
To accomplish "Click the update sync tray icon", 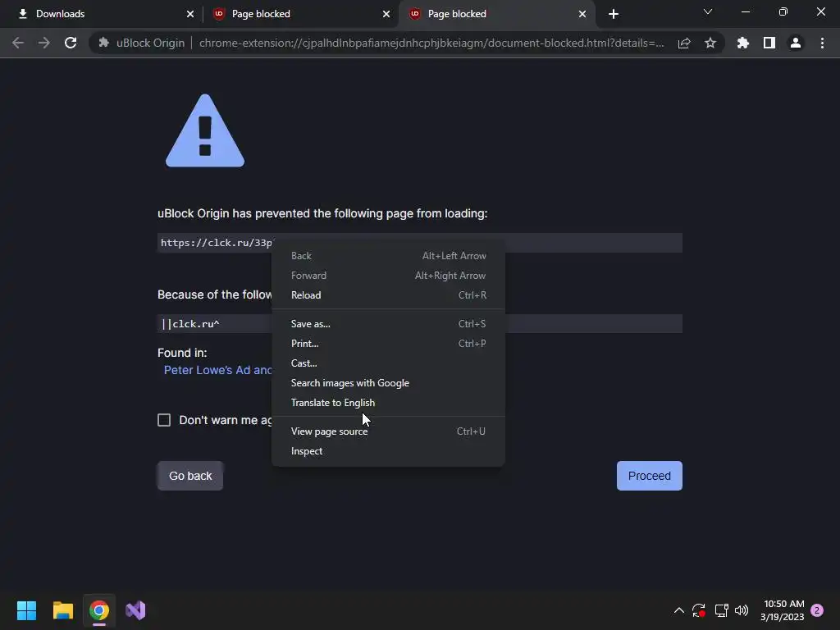I will [699, 610].
